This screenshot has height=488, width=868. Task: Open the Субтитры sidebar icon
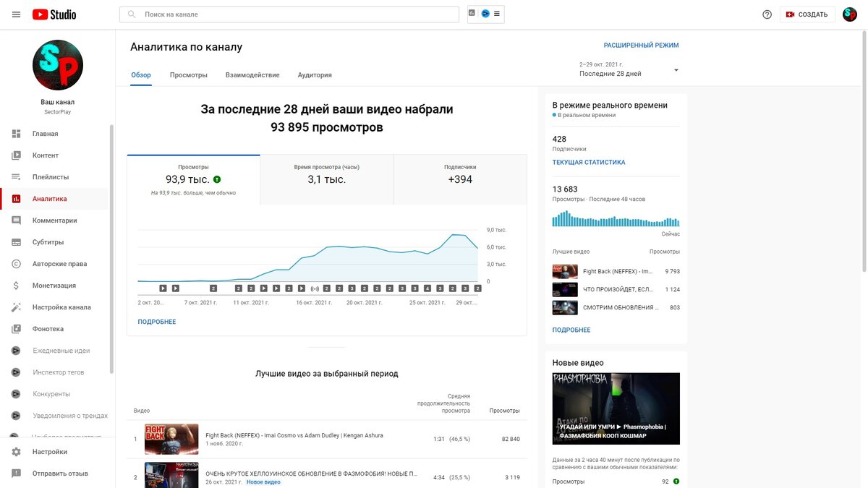[14, 241]
